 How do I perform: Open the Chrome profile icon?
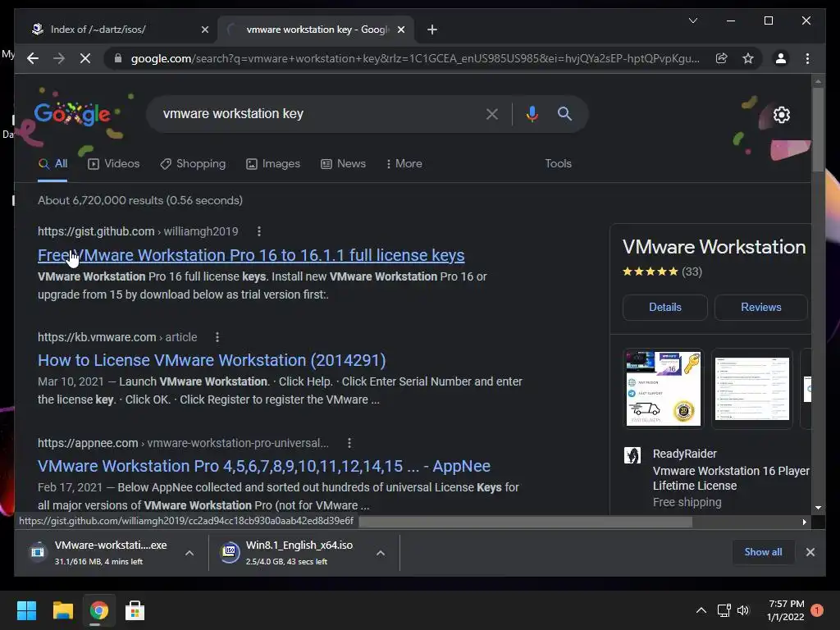(x=781, y=58)
